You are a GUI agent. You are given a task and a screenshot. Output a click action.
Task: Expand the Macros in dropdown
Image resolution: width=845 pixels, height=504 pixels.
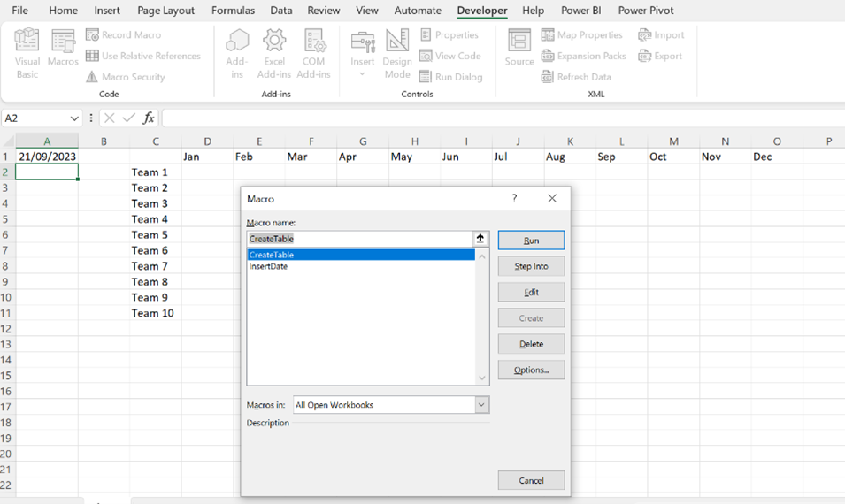tap(482, 404)
